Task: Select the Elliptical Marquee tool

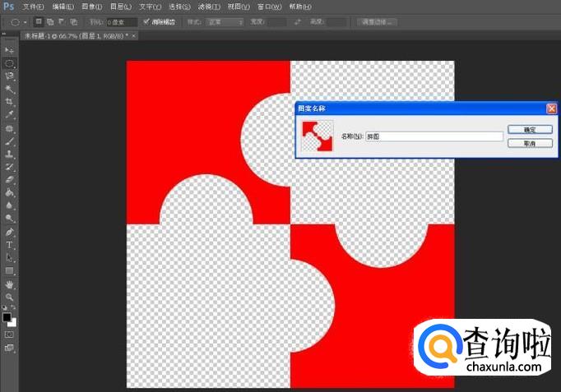Action: point(10,63)
